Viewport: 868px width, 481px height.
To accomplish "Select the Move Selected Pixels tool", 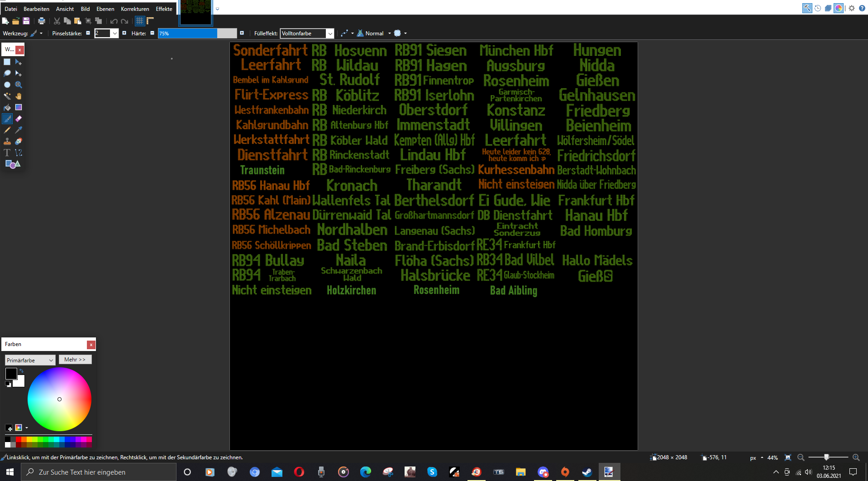I will 19,62.
